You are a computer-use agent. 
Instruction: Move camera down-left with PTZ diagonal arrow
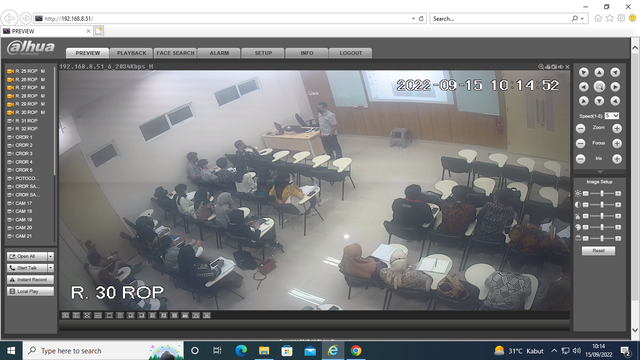tap(584, 101)
